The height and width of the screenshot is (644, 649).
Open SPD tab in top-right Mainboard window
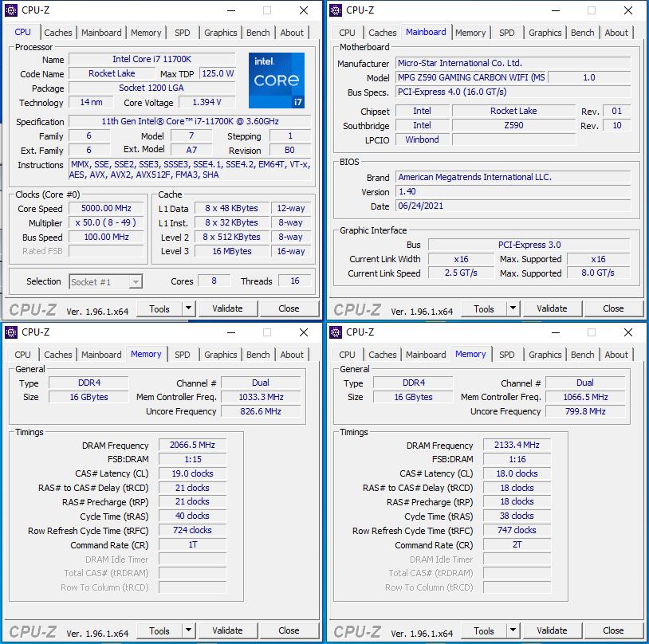[506, 33]
